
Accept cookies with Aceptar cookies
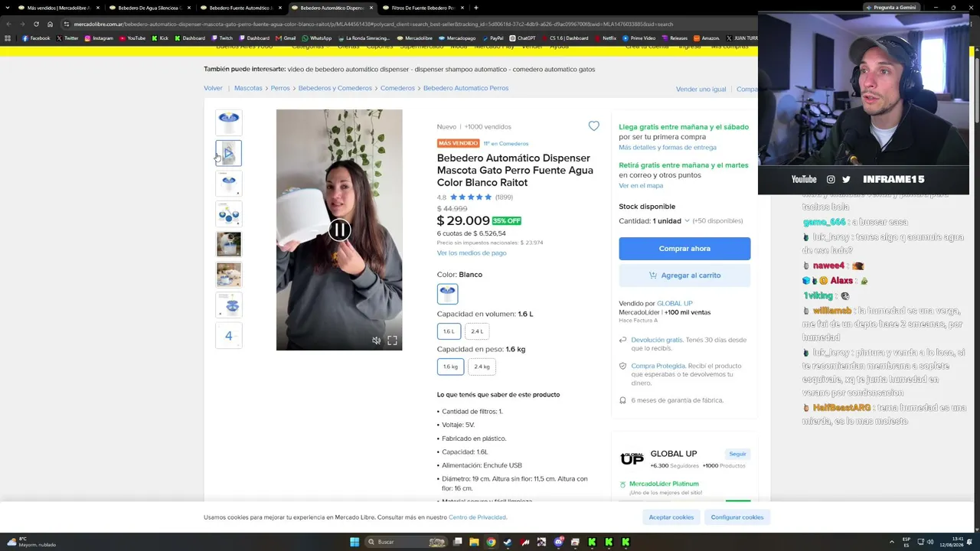coord(671,517)
